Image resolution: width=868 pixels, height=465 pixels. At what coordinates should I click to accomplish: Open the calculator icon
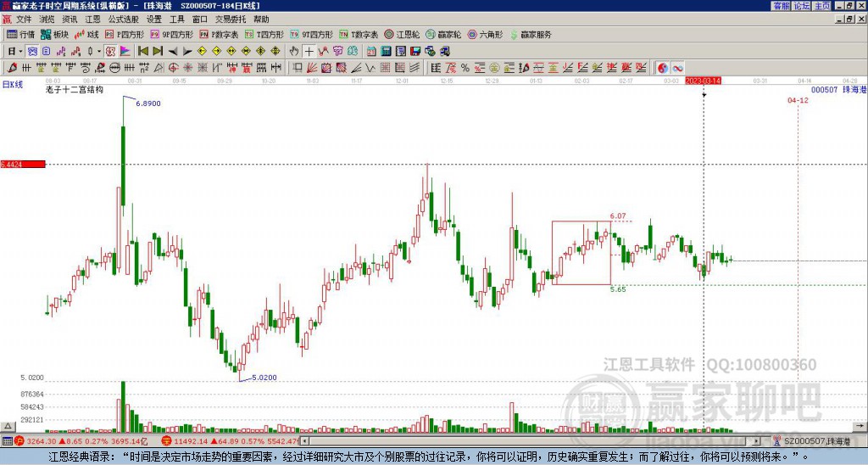pos(386,52)
